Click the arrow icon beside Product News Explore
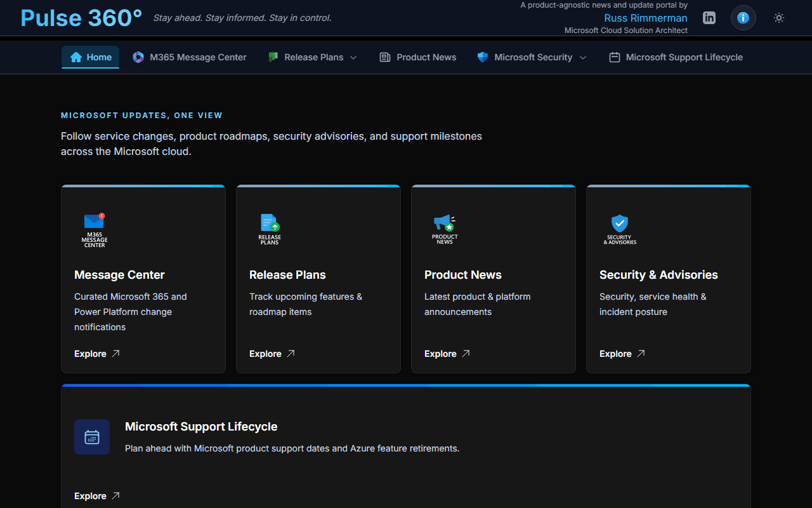 pos(466,354)
